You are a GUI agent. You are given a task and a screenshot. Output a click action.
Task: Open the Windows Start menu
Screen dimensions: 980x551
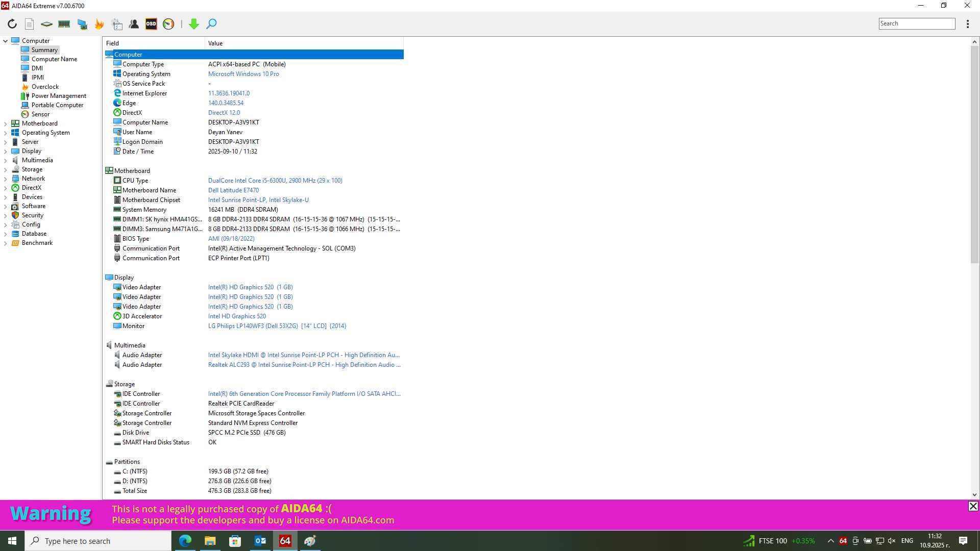coord(12,541)
